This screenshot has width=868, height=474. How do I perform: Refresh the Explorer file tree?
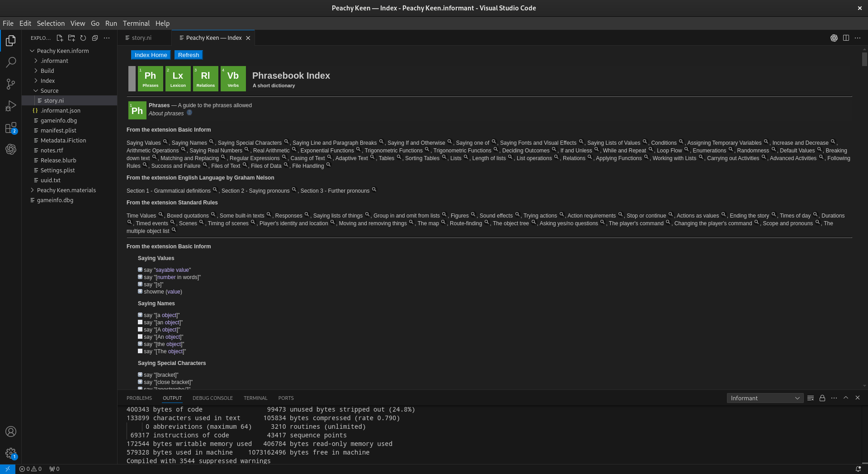tap(83, 38)
